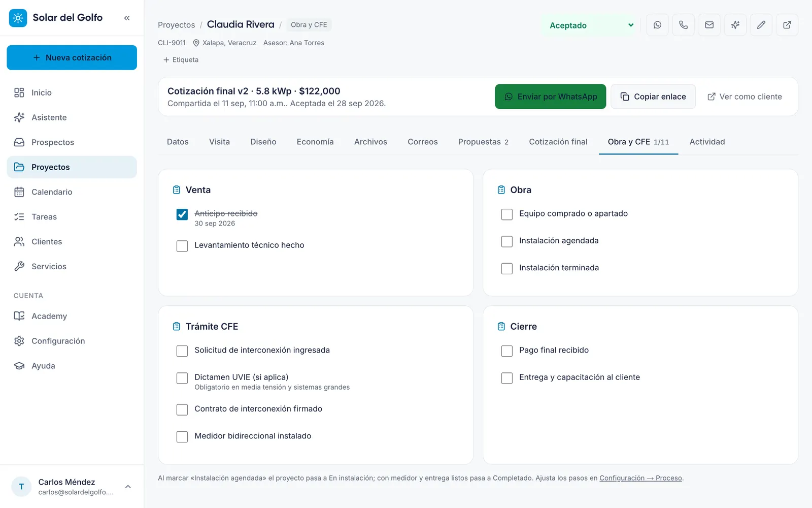Open Configuración in the sidebar
This screenshot has width=812, height=508.
click(x=72, y=341)
